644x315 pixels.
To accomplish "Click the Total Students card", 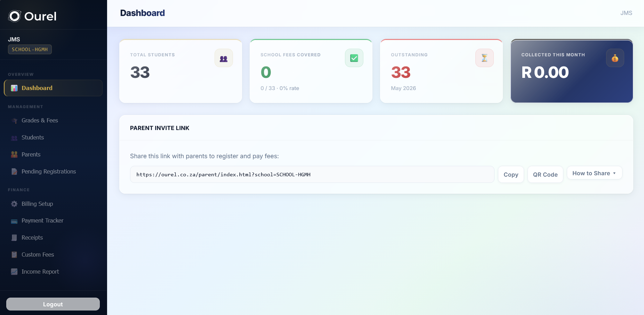I will point(180,71).
